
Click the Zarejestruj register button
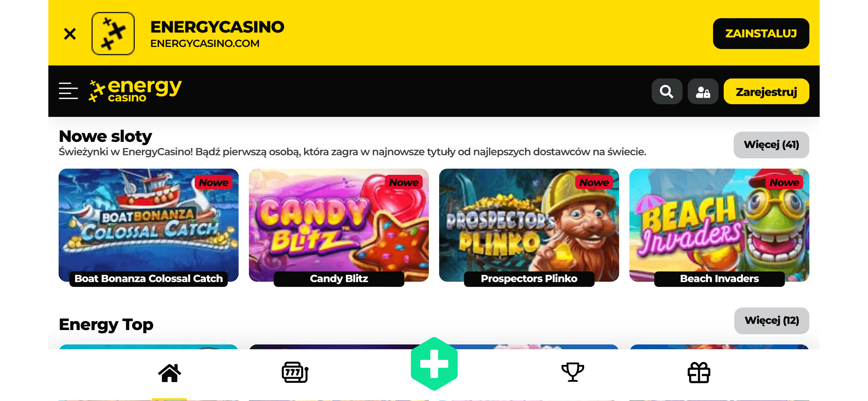(766, 92)
